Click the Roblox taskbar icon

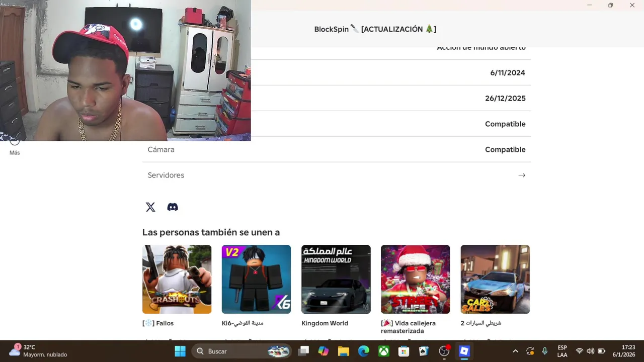click(464, 351)
